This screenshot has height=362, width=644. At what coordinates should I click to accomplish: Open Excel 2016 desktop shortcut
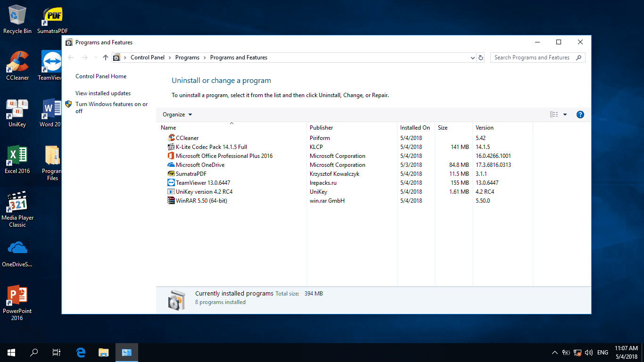[17, 159]
